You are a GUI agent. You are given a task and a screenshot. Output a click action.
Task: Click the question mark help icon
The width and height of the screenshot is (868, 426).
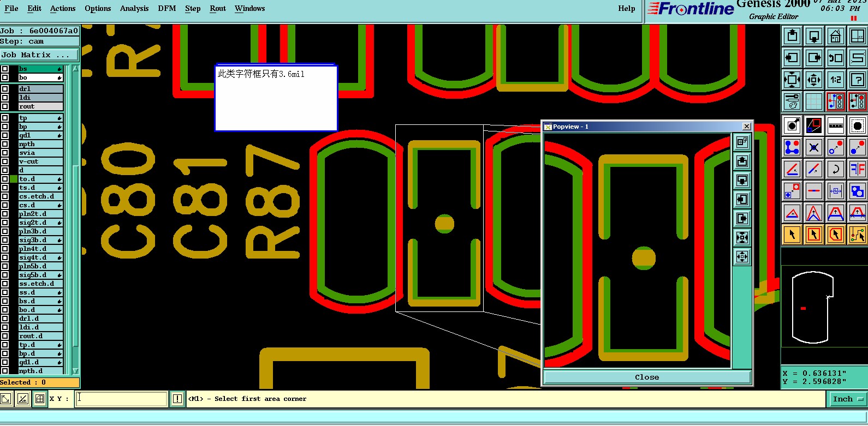[x=858, y=80]
